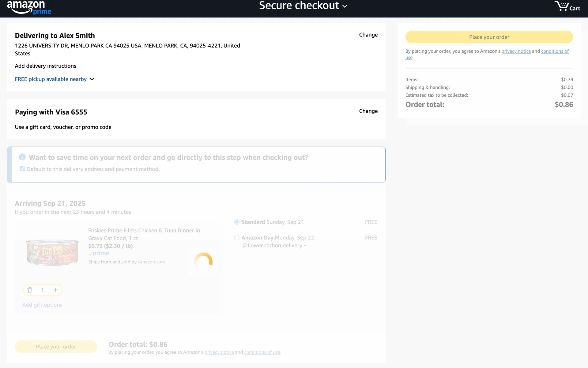Open Add gift options link

pos(42,305)
